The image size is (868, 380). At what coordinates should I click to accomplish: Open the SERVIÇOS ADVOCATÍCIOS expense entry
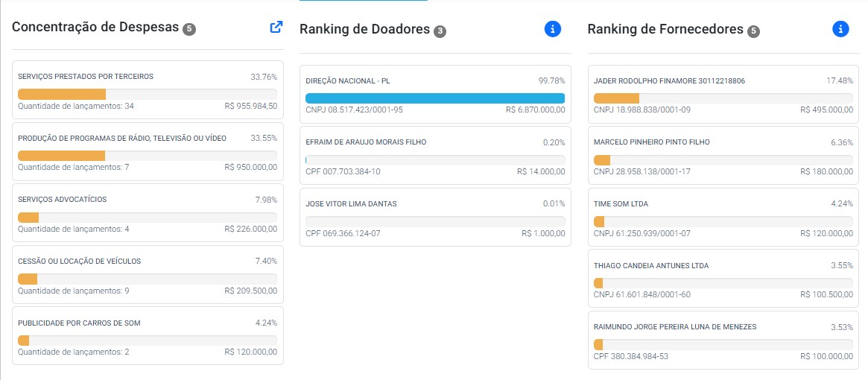148,212
